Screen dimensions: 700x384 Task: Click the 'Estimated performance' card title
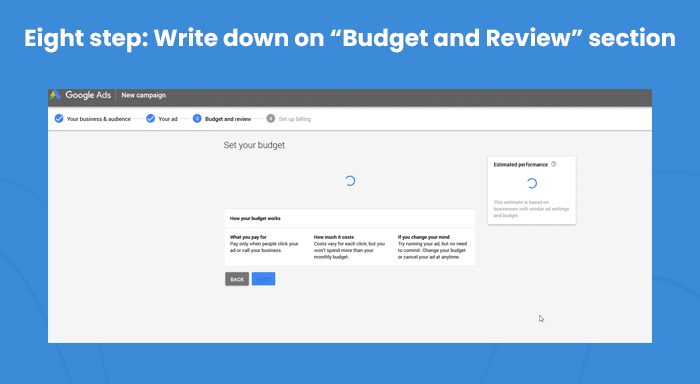tap(521, 164)
